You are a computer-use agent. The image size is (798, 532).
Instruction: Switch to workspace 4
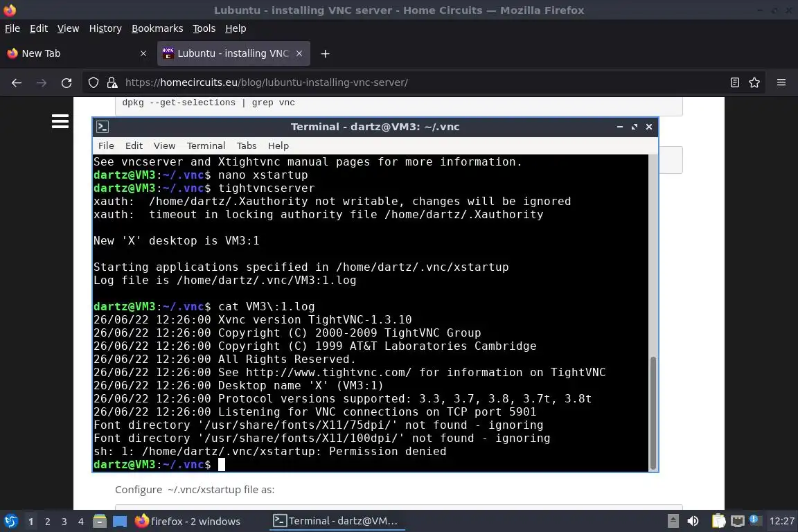(81, 522)
